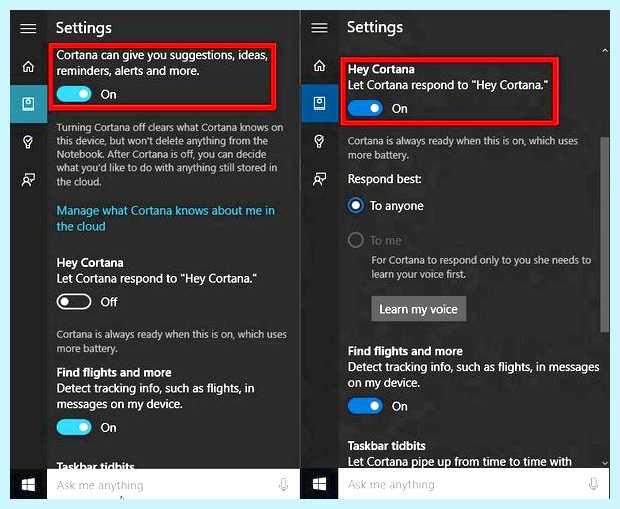Screen dimensions: 620x509
Task: Open Feedback icon in right panel sidebar
Action: click(319, 179)
